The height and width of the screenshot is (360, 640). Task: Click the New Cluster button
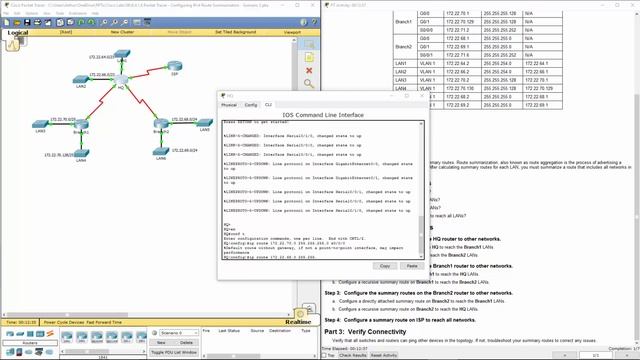coord(122,32)
